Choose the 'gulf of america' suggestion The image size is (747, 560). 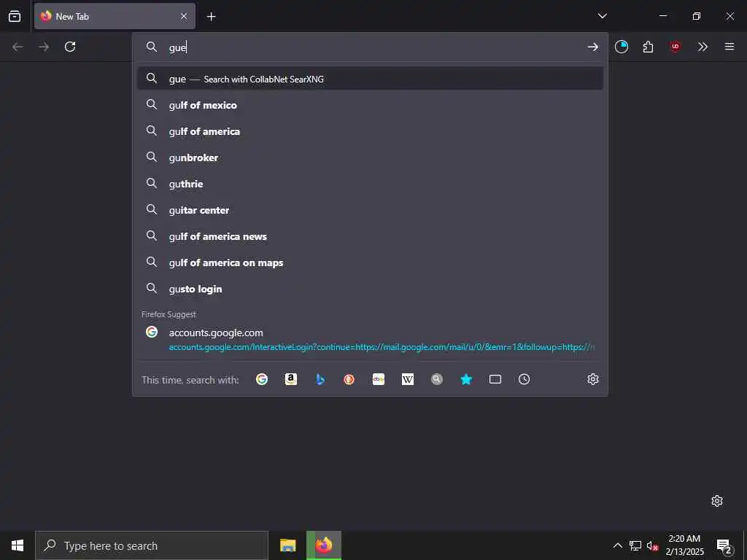click(x=370, y=131)
